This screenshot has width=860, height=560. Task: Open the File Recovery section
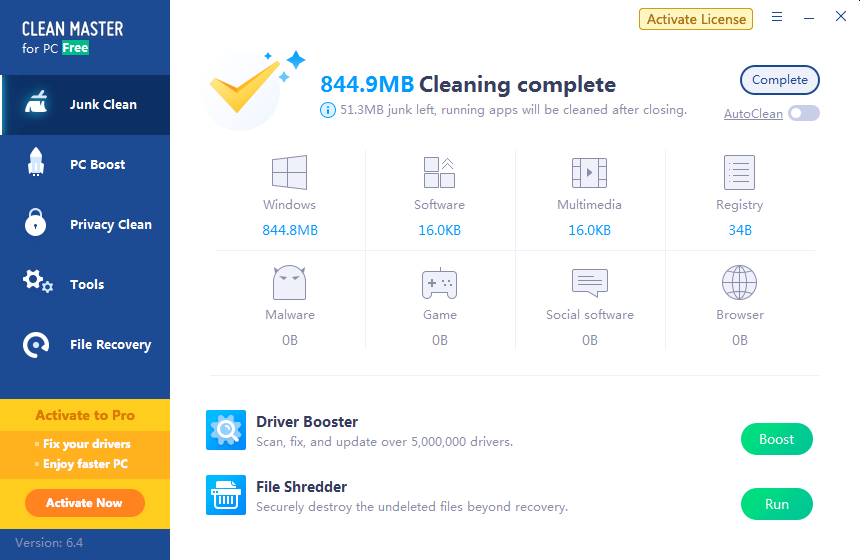click(x=85, y=344)
